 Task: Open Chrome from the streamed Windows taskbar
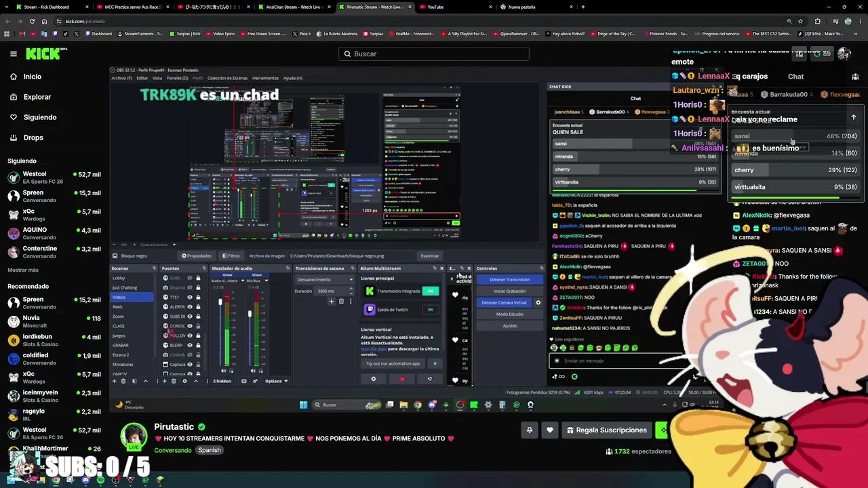(418, 405)
